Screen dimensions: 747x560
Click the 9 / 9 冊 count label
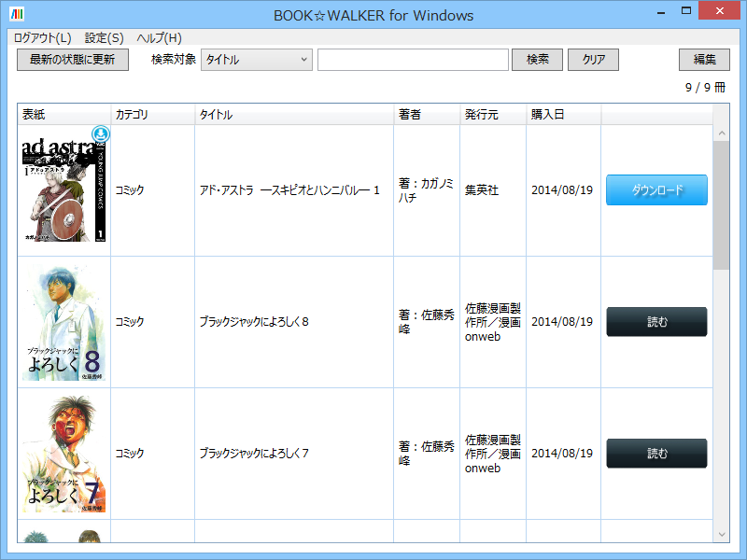705,87
